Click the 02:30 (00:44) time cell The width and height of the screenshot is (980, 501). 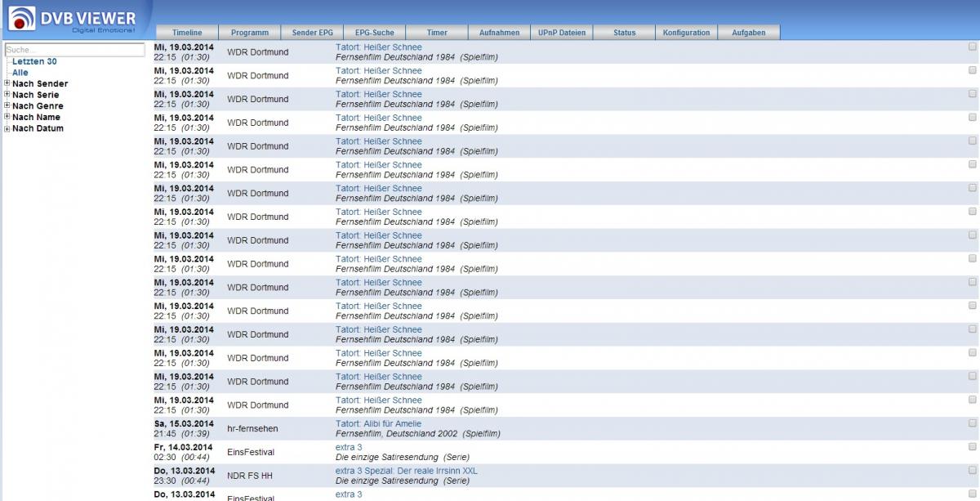point(181,458)
